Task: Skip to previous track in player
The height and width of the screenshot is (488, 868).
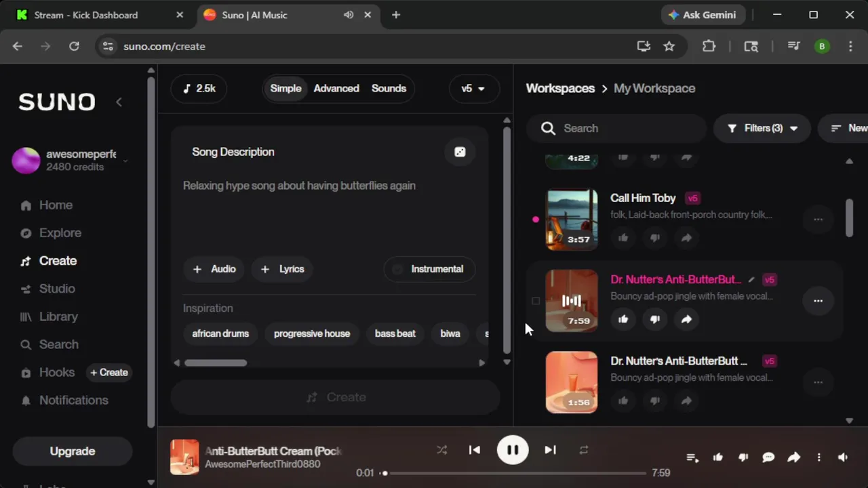Action: click(x=475, y=450)
